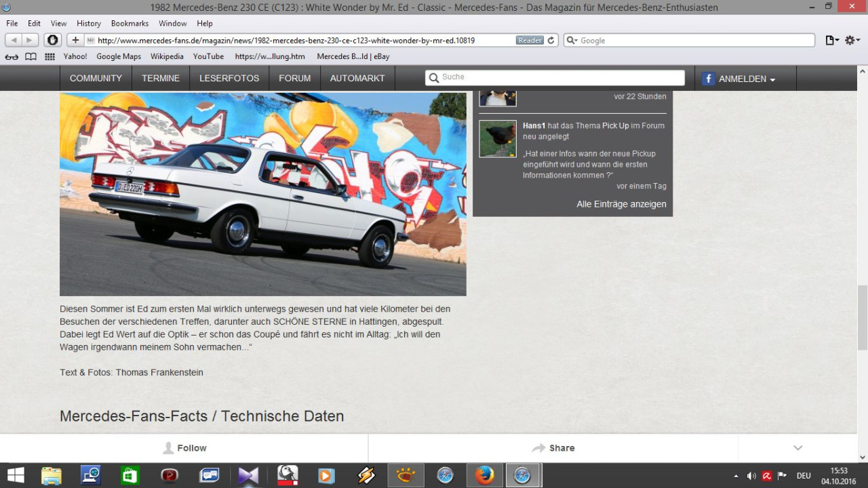Click the Facebook icon beside Anmelden
868x488 pixels.
click(708, 79)
